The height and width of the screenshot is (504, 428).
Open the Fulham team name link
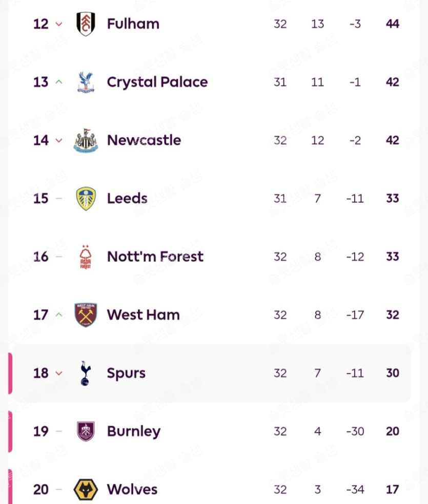click(x=133, y=24)
